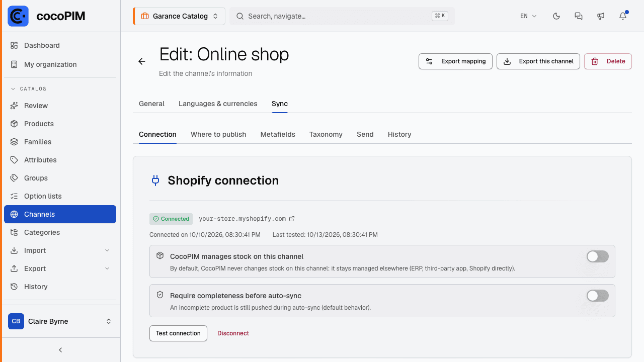Go to Review in the catalog
This screenshot has height=362, width=644.
pyautogui.click(x=60, y=106)
